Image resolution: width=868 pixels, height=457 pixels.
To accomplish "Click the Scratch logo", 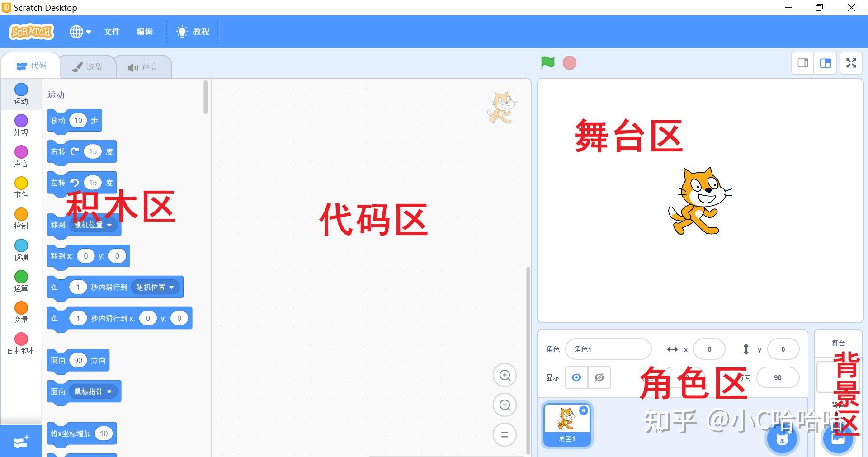I will point(31,31).
